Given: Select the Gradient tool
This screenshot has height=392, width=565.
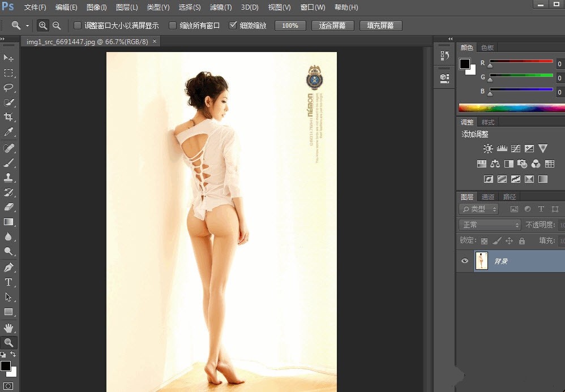Looking at the screenshot, I should click(x=8, y=222).
